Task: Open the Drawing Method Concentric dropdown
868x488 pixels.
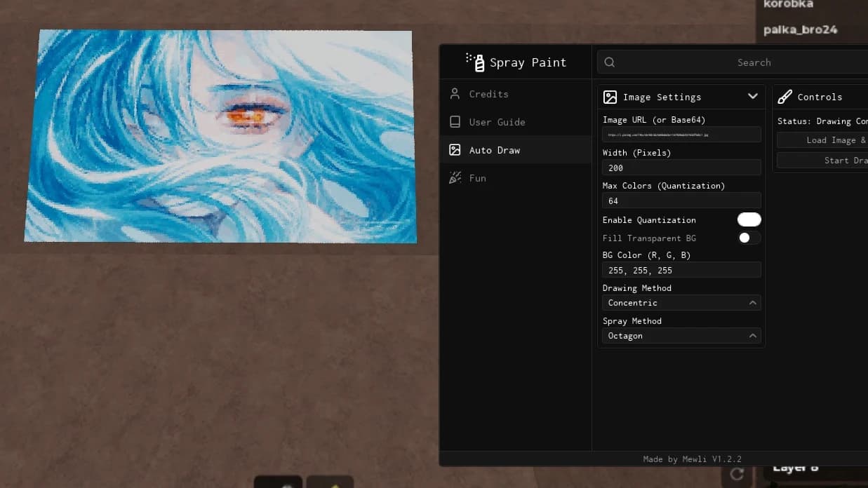Action: pyautogui.click(x=681, y=303)
